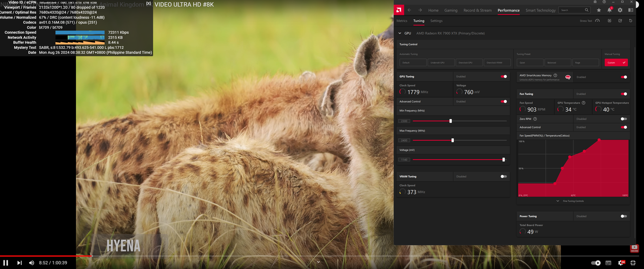
Task: Select Overclock GPU option
Action: (469, 63)
